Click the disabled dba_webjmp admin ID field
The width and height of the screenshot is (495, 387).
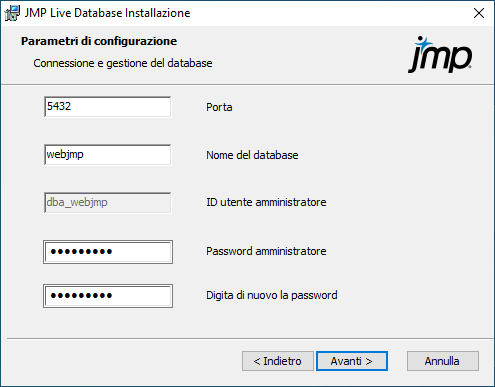point(108,202)
